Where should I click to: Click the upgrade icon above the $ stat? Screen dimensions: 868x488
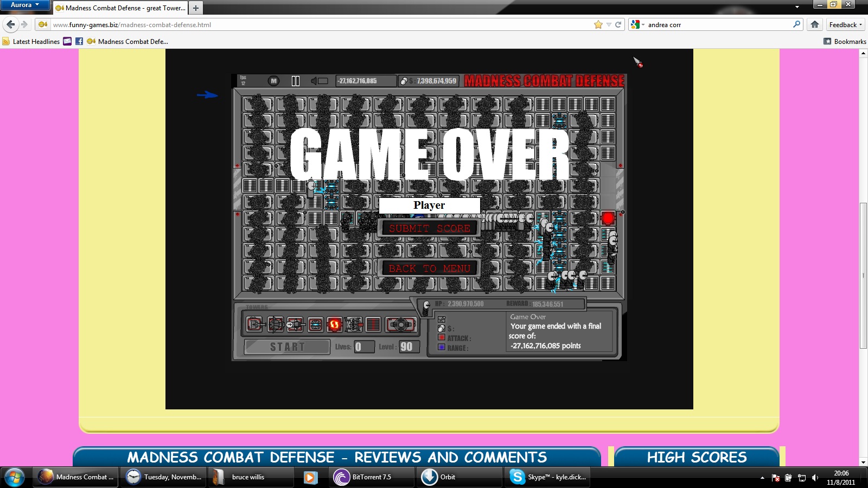point(442,319)
